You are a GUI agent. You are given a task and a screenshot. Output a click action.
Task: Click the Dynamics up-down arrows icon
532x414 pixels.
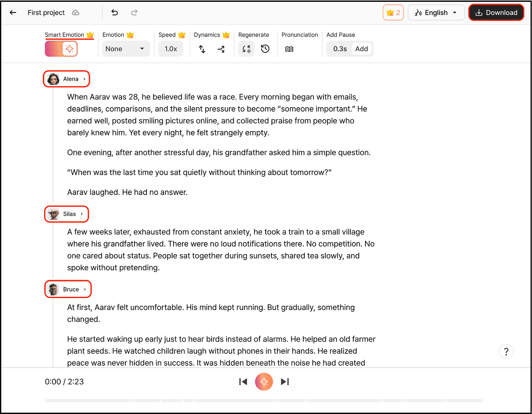tap(202, 49)
